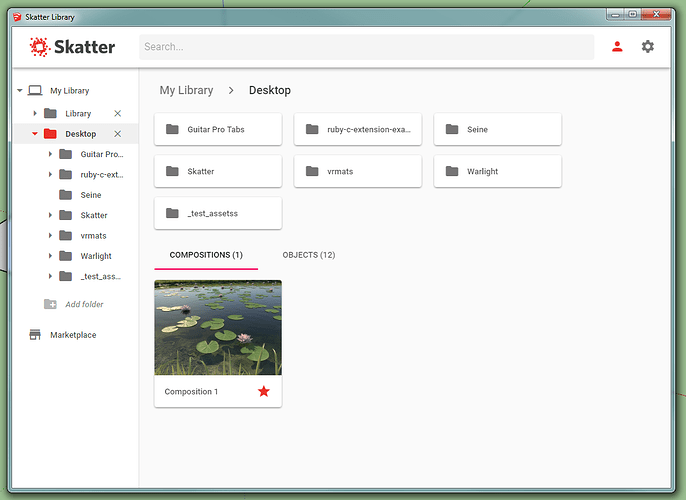Select Warlight in the sidebar tree
Screen dimensions: 686x500
96,256
